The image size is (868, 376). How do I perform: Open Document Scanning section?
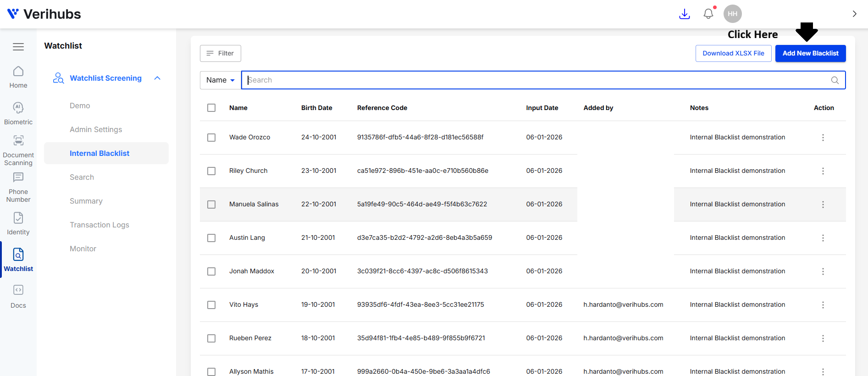point(18,150)
